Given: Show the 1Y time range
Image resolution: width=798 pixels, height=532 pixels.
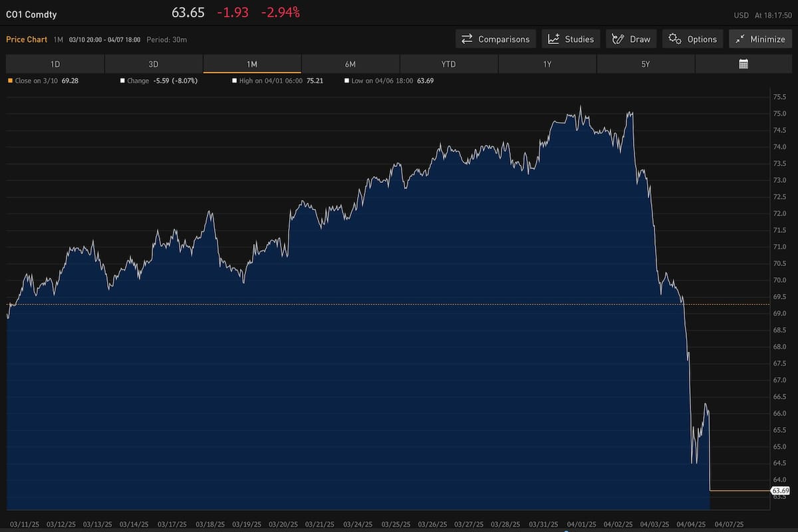Looking at the screenshot, I should pyautogui.click(x=547, y=64).
